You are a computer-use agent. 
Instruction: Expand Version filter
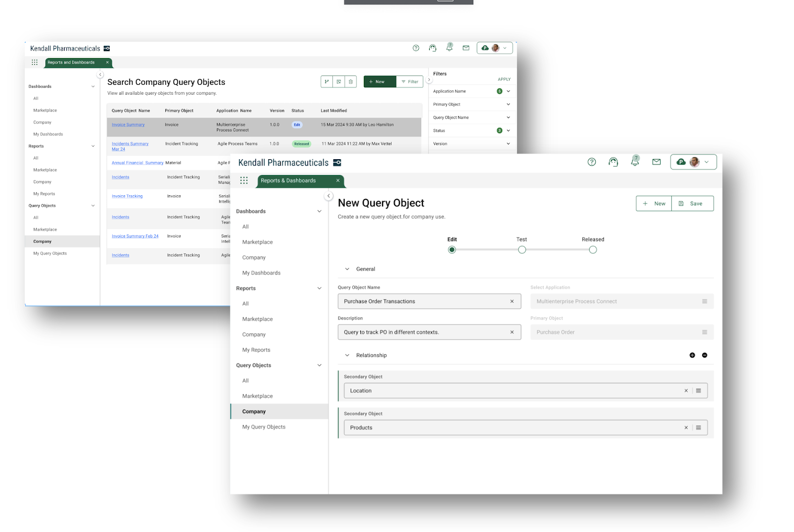[508, 144]
